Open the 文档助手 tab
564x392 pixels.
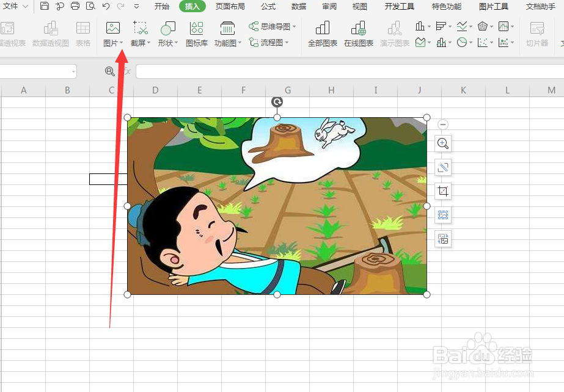[x=541, y=7]
